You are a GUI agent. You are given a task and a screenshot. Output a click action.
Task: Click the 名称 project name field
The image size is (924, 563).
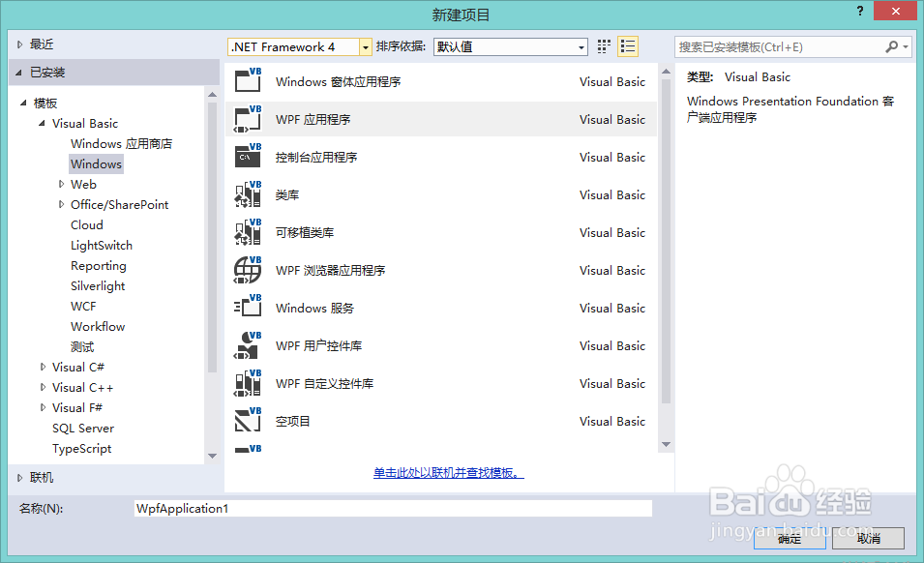pos(393,508)
